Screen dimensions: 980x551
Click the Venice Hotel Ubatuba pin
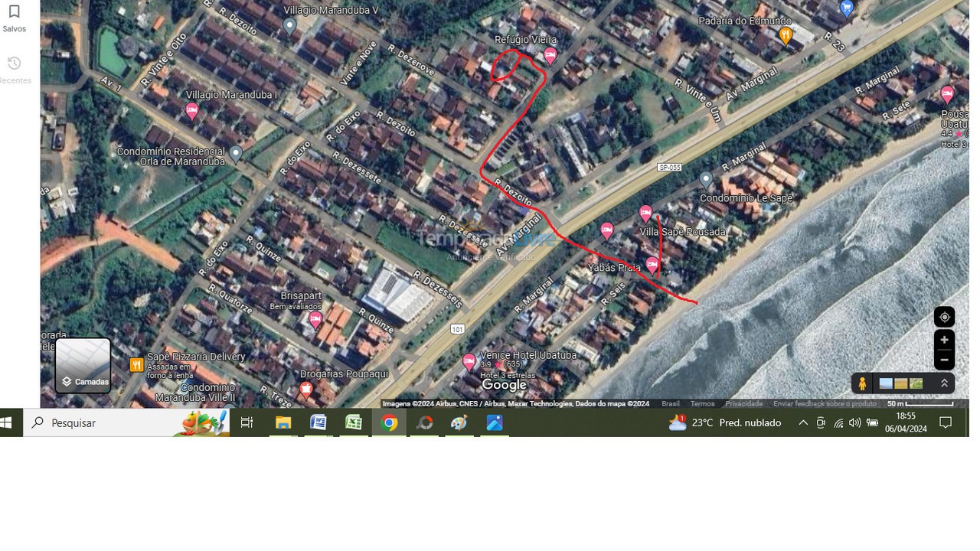click(469, 361)
